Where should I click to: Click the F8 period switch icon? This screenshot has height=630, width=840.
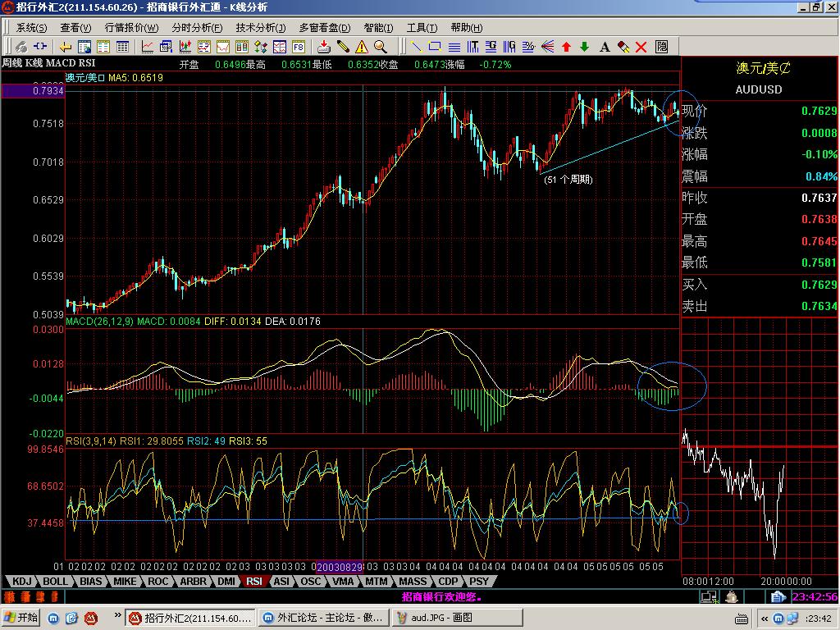(x=299, y=47)
